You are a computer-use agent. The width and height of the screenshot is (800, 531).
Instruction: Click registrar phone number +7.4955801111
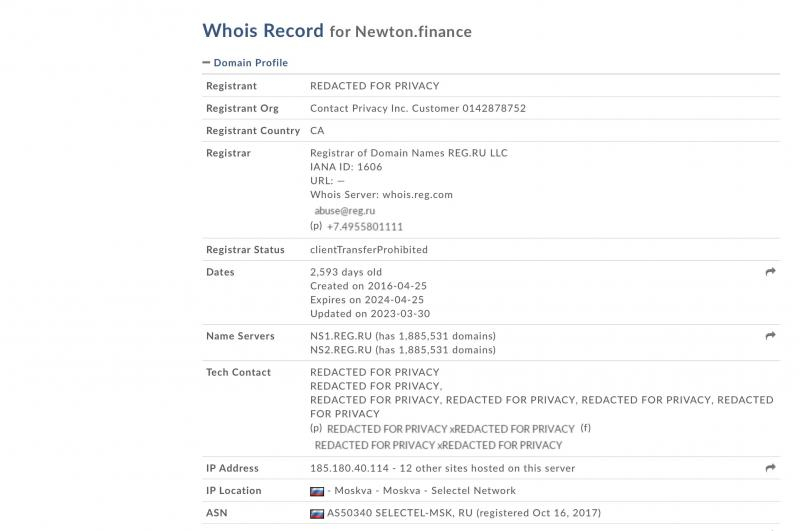365,227
